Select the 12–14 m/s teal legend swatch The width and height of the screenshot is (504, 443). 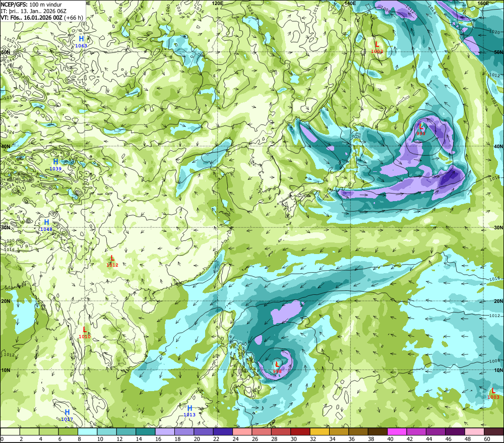[x=127, y=431]
